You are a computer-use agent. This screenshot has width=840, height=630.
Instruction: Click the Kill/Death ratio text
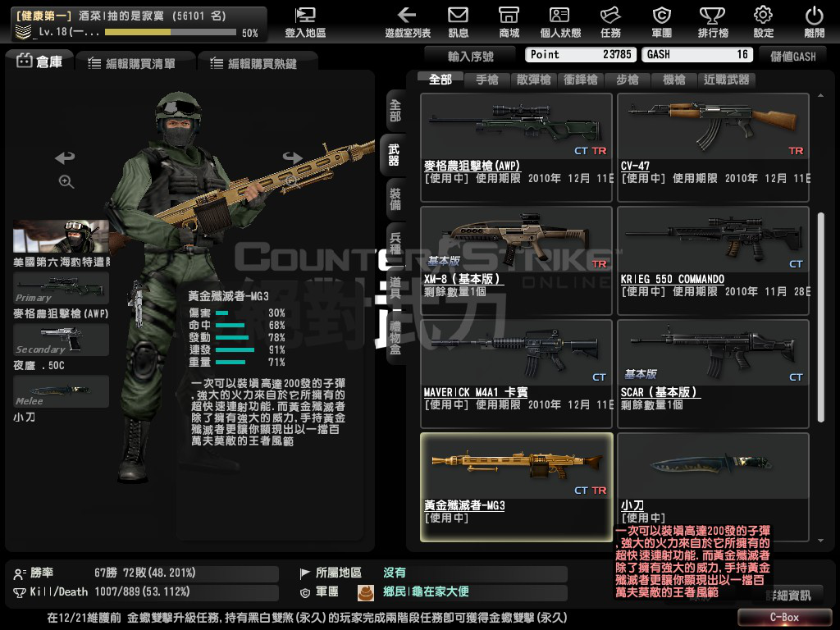pyautogui.click(x=142, y=591)
